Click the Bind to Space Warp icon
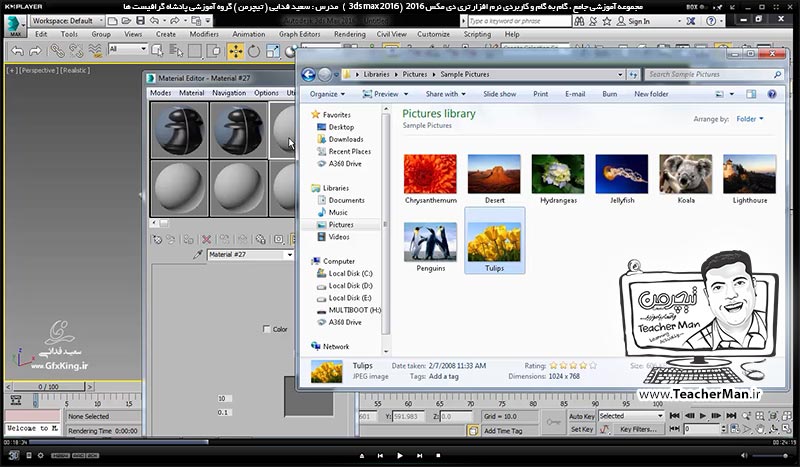 click(95, 51)
